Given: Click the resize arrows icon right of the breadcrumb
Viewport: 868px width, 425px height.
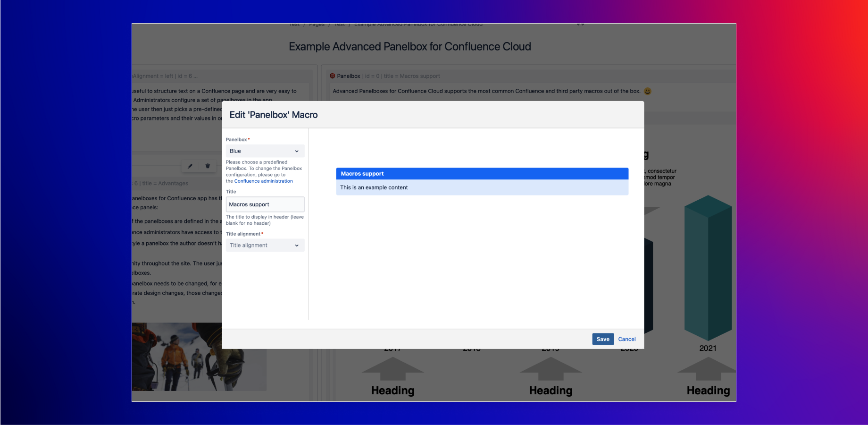Looking at the screenshot, I should (581, 23).
